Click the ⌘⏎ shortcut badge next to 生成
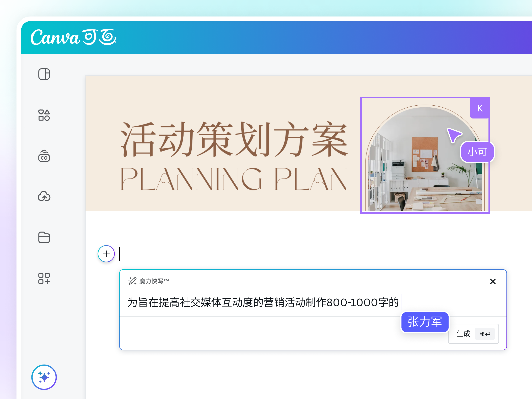This screenshot has height=399, width=532. 485,334
